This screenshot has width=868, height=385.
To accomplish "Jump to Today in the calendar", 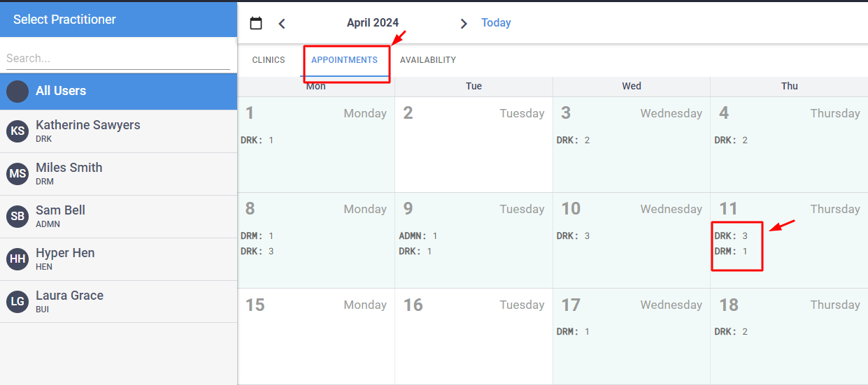I will 496,23.
